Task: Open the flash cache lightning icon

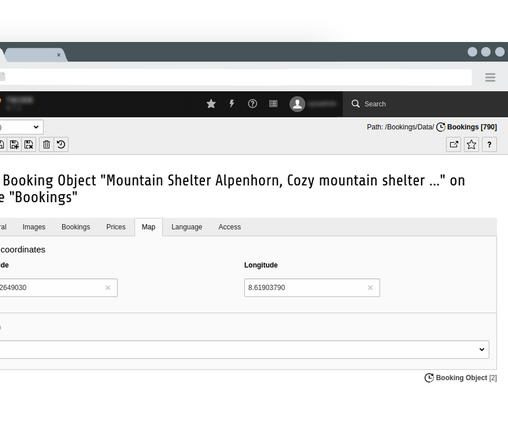Action: click(232, 104)
